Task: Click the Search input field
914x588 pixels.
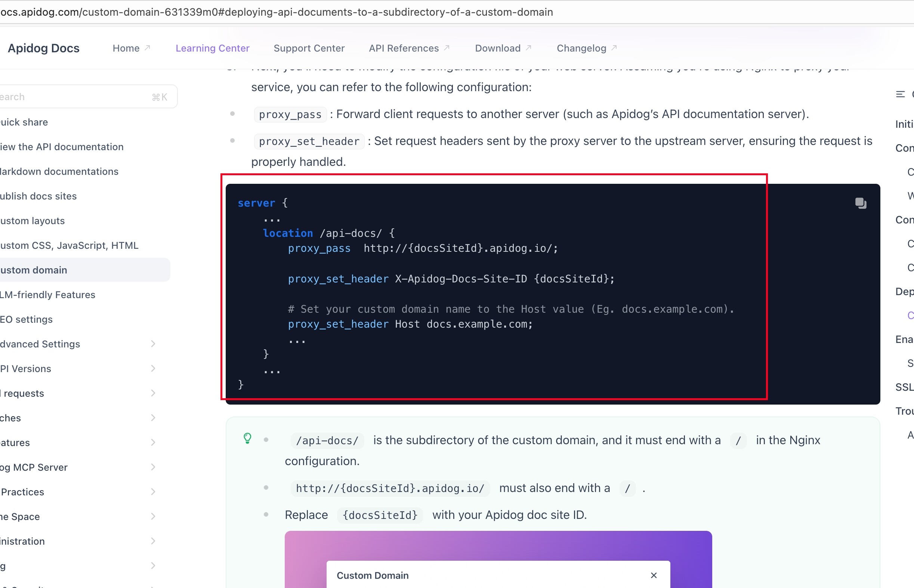Action: (76, 97)
